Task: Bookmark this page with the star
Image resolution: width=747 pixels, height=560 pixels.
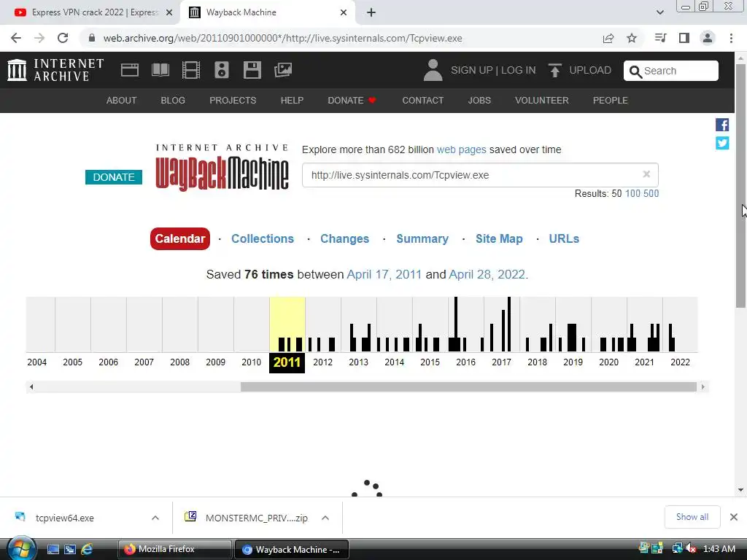Action: (632, 38)
